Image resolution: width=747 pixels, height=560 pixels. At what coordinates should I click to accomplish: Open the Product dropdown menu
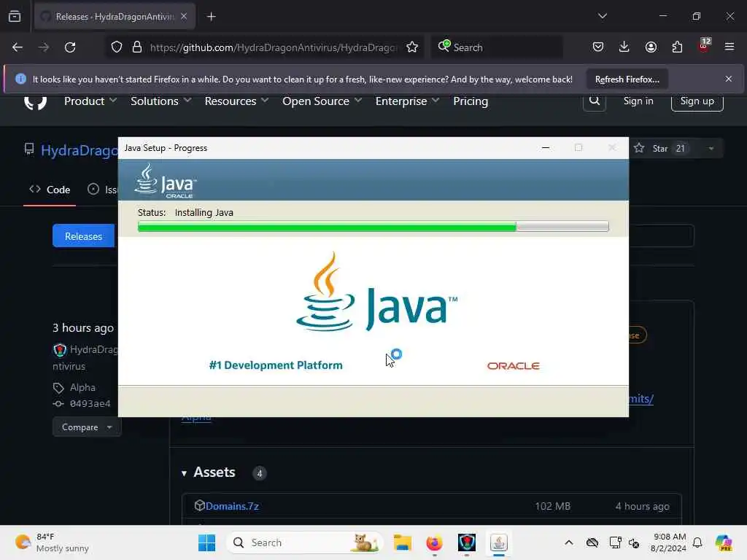pos(90,101)
